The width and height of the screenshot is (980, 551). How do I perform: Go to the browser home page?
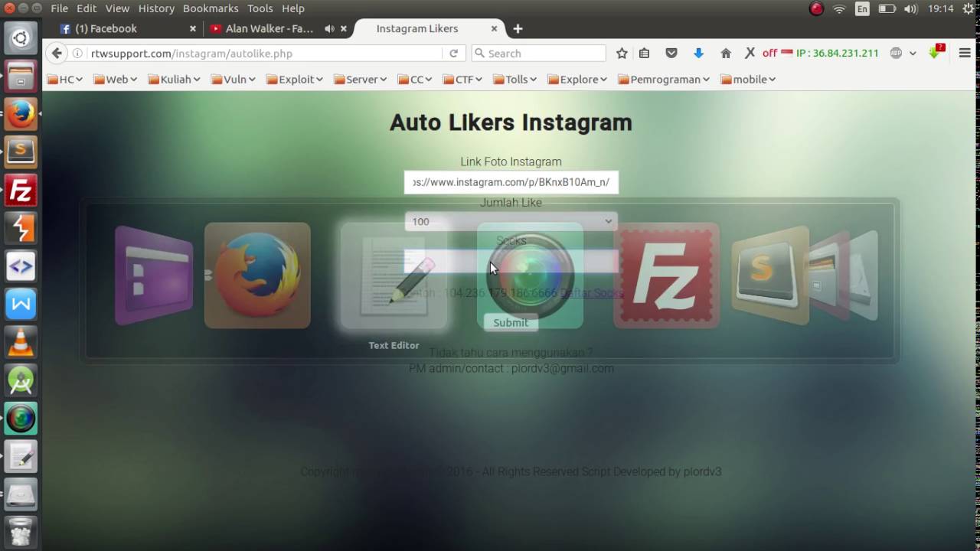point(726,54)
